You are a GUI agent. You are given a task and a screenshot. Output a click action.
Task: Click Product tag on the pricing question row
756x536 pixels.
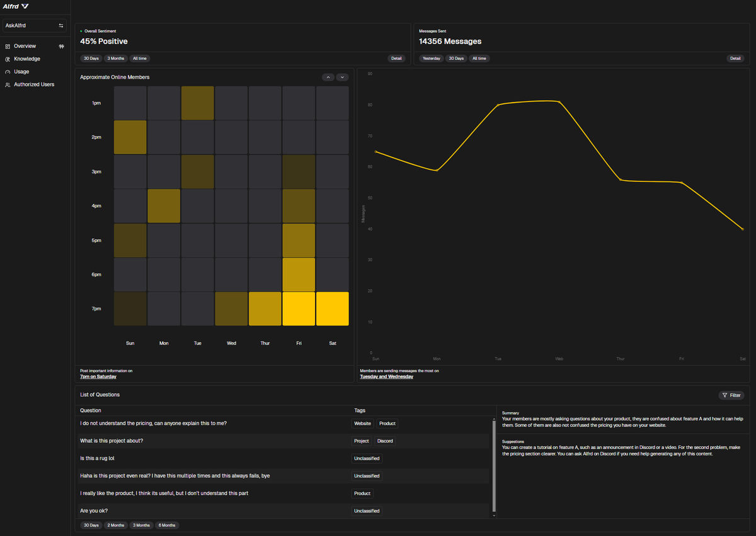pos(387,423)
